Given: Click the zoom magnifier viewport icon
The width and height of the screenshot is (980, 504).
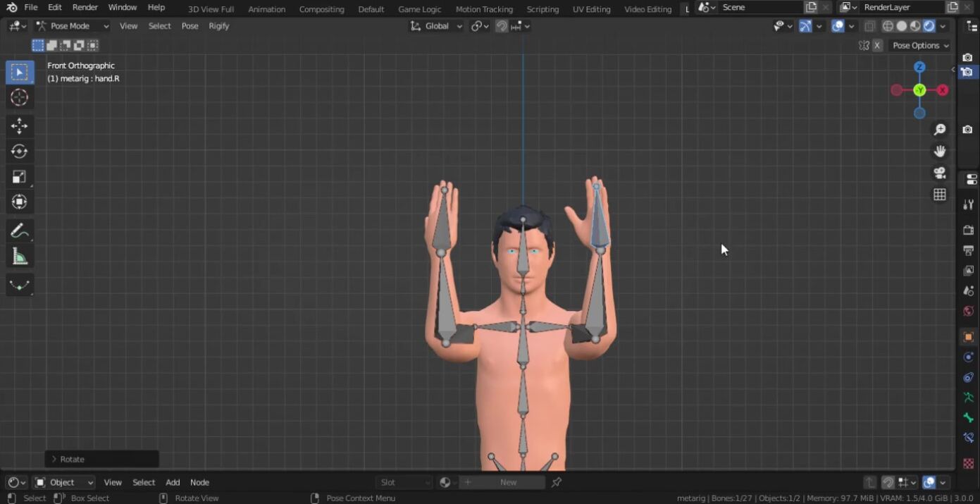Looking at the screenshot, I should point(939,130).
